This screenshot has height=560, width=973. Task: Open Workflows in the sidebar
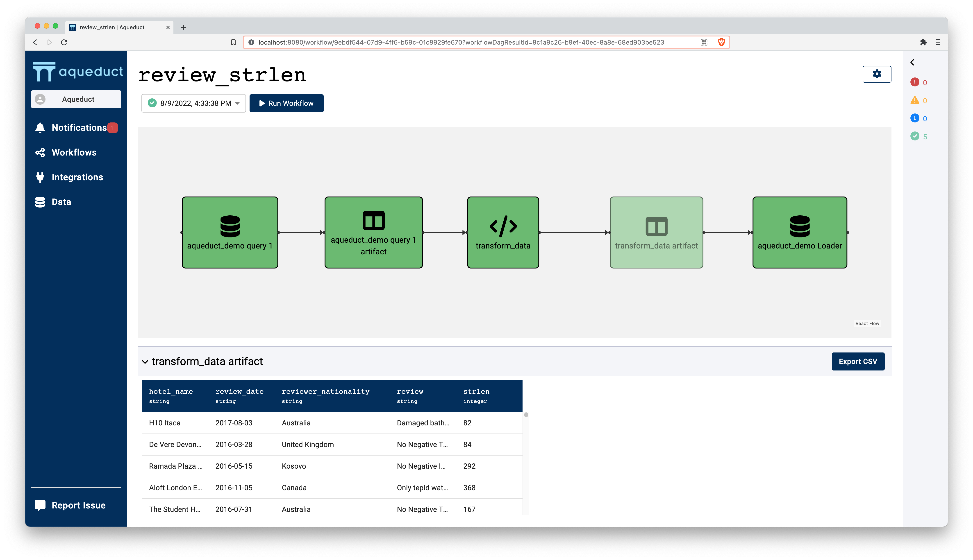tap(74, 152)
